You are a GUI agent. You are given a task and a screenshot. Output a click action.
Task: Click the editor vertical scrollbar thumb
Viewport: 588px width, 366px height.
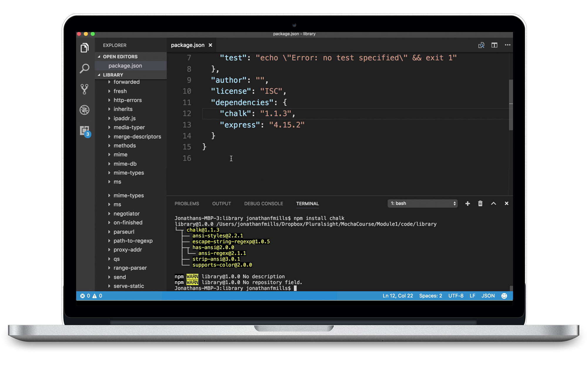(x=511, y=104)
